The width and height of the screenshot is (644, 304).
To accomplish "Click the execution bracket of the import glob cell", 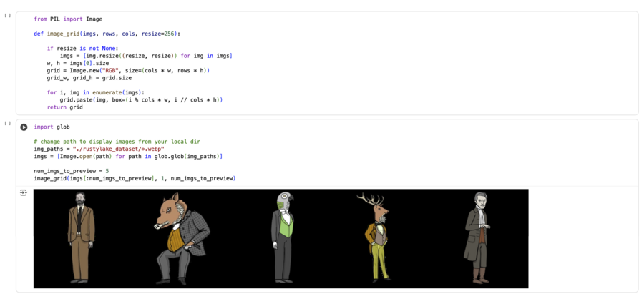I will click(7, 123).
